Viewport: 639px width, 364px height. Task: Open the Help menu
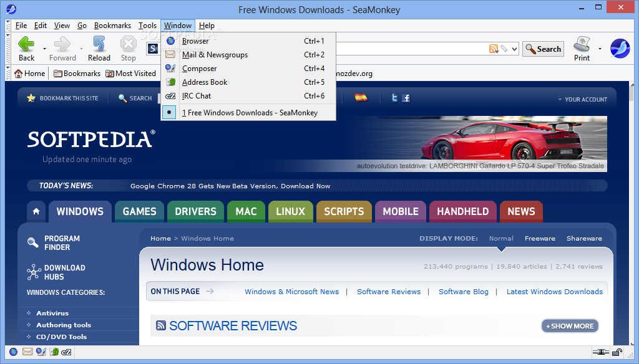point(207,26)
